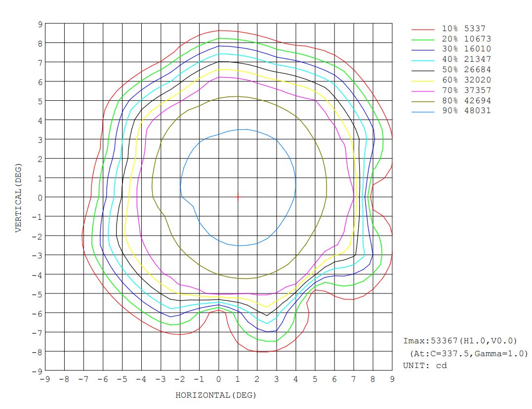Image resolution: width=532 pixels, height=409 pixels.
Task: Click the 0 tick label on the horizontal axis
Action: (x=219, y=379)
